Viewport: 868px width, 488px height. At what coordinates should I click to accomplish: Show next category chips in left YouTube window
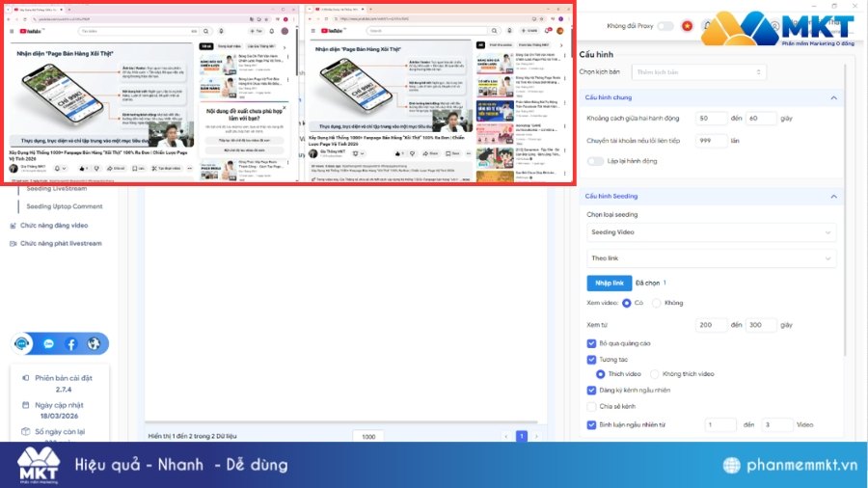285,47
